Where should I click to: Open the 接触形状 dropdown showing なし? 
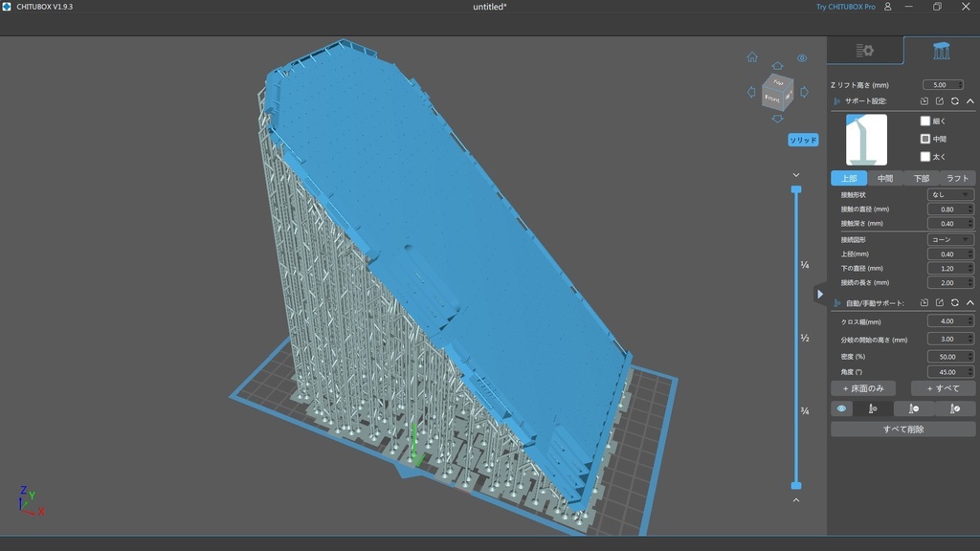pos(950,195)
